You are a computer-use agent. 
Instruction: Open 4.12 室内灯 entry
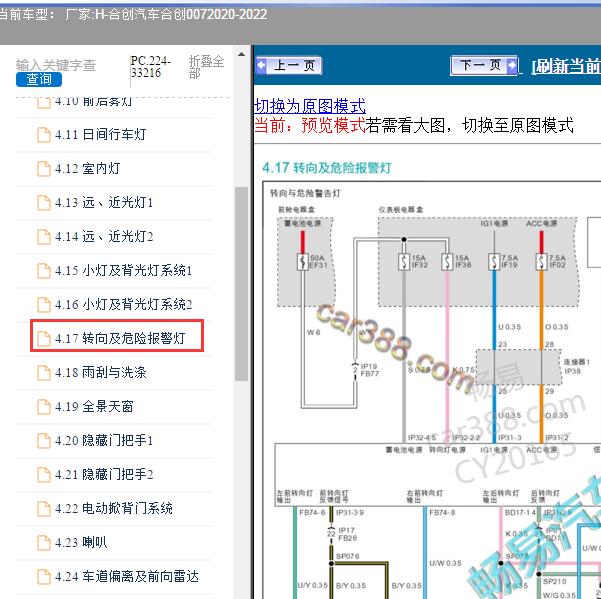tap(87, 168)
